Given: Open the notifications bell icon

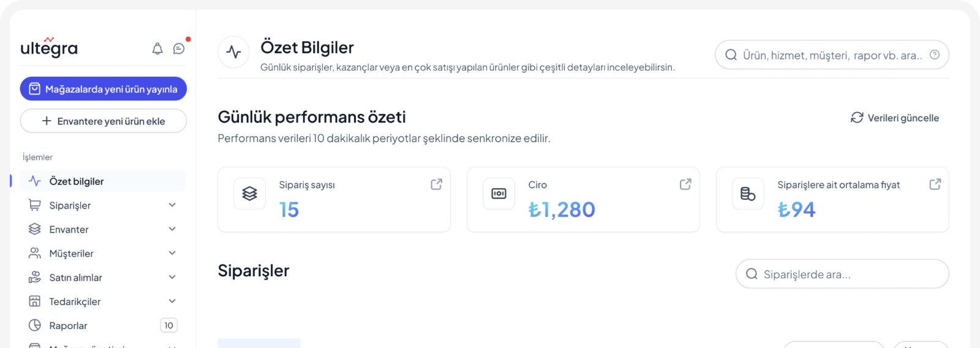Looking at the screenshot, I should click(157, 48).
